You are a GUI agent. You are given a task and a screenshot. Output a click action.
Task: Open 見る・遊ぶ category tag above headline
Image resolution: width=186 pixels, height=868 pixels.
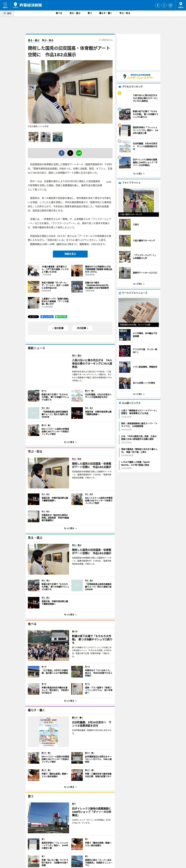34,41
